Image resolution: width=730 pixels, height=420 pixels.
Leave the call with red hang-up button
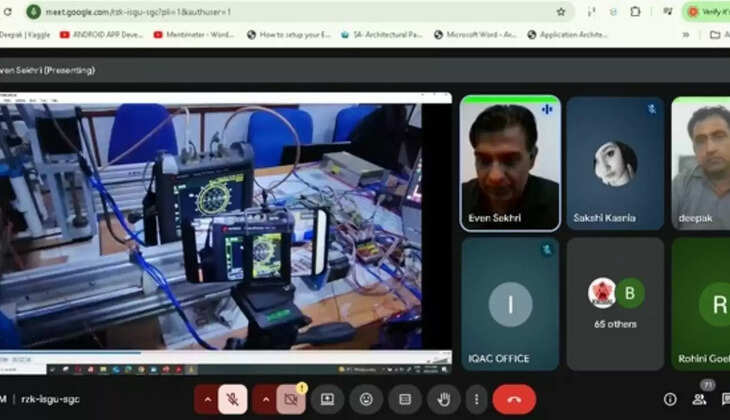[514, 399]
